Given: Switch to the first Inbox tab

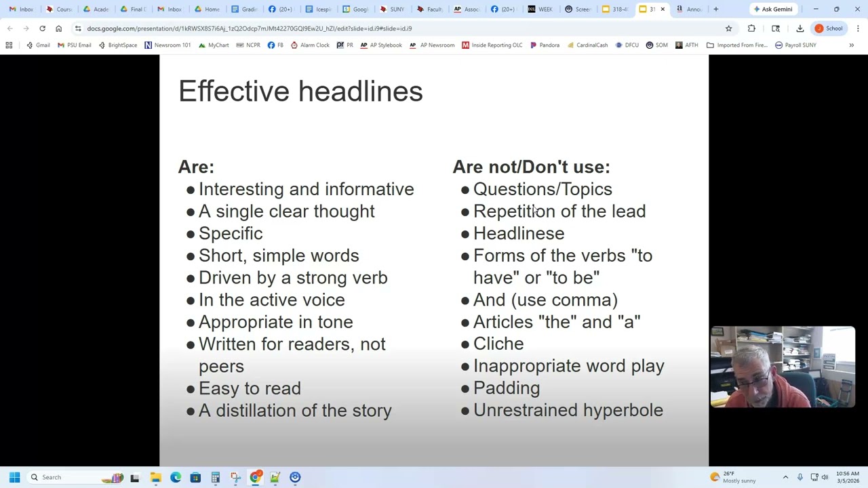Looking at the screenshot, I should [x=21, y=9].
